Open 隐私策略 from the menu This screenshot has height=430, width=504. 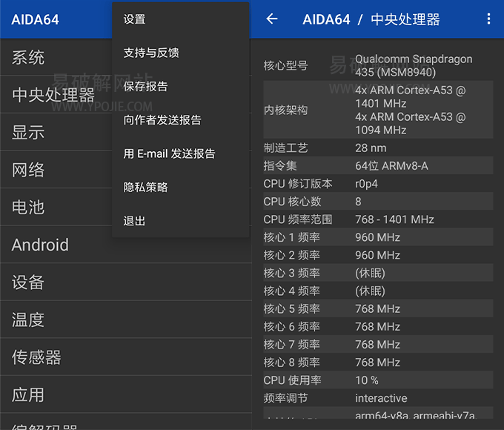click(181, 187)
